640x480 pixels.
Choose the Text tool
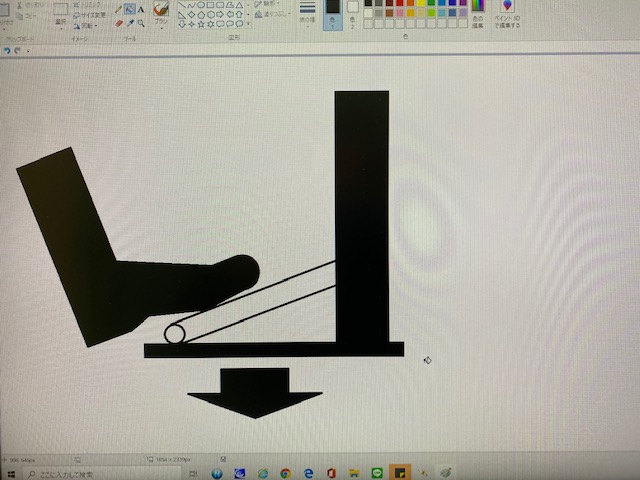coord(141,9)
